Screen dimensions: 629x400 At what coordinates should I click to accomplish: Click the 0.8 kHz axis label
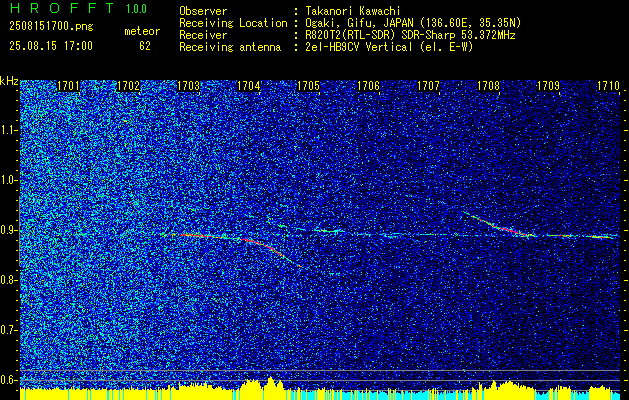pos(8,280)
